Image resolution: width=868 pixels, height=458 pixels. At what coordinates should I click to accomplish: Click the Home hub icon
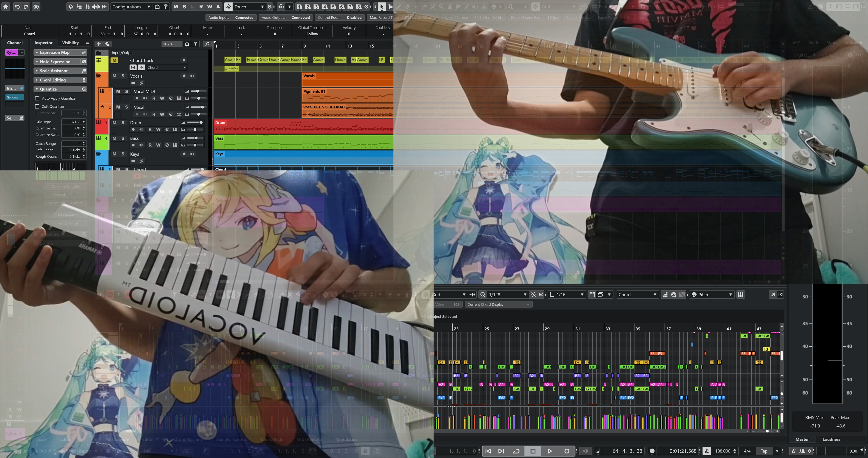pos(6,6)
